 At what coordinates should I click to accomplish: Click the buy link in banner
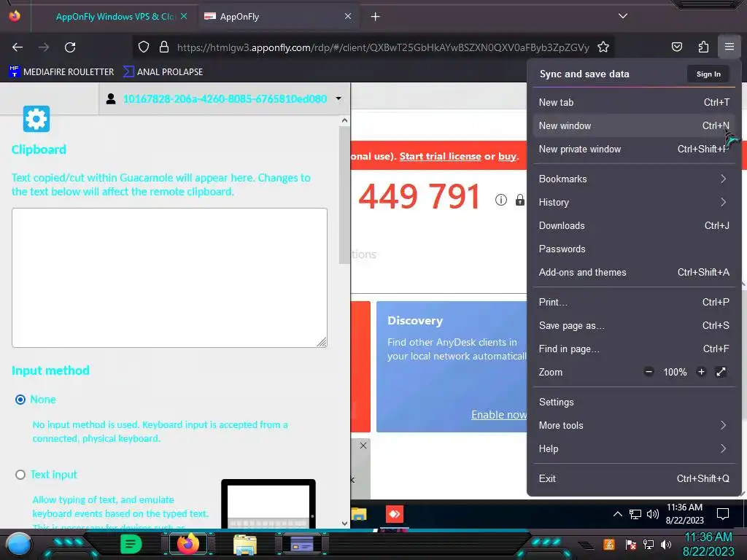[507, 157]
